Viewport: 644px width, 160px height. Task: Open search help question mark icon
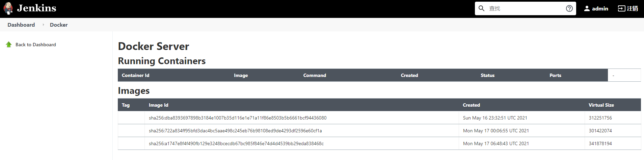point(569,8)
